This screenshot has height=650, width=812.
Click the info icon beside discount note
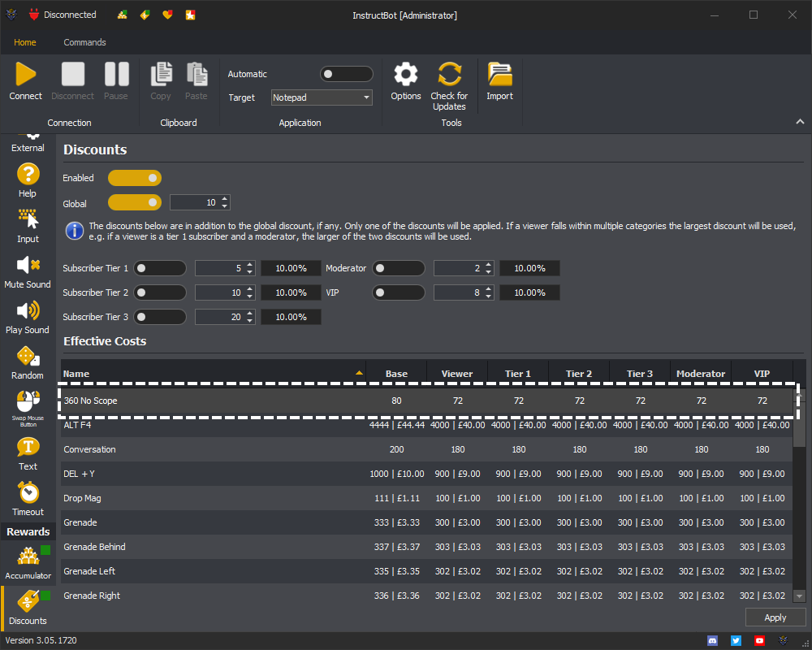pyautogui.click(x=75, y=231)
